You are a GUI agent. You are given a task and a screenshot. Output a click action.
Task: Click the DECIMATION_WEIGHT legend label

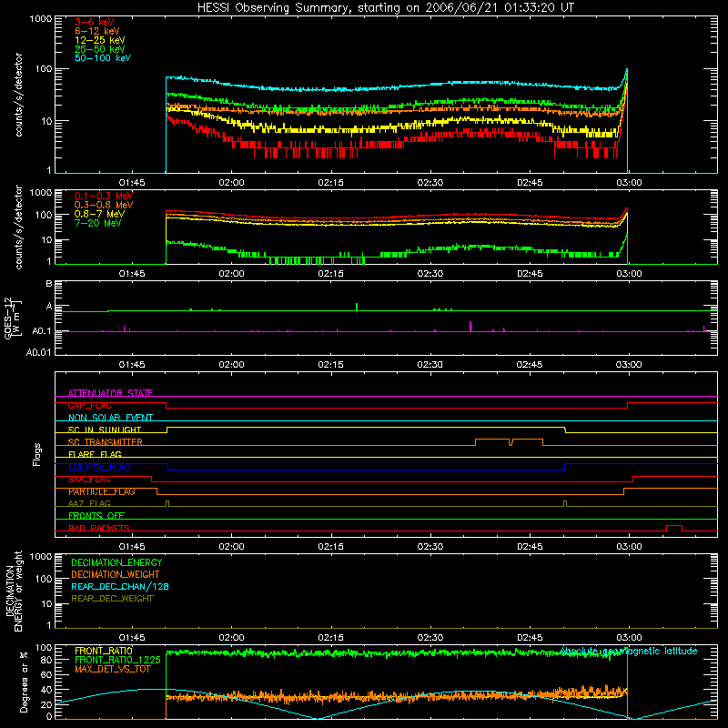116,574
